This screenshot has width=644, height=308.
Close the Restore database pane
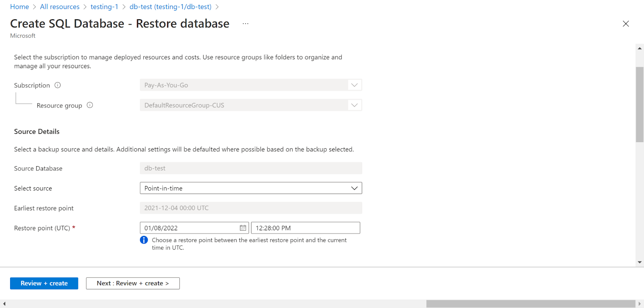pyautogui.click(x=625, y=24)
